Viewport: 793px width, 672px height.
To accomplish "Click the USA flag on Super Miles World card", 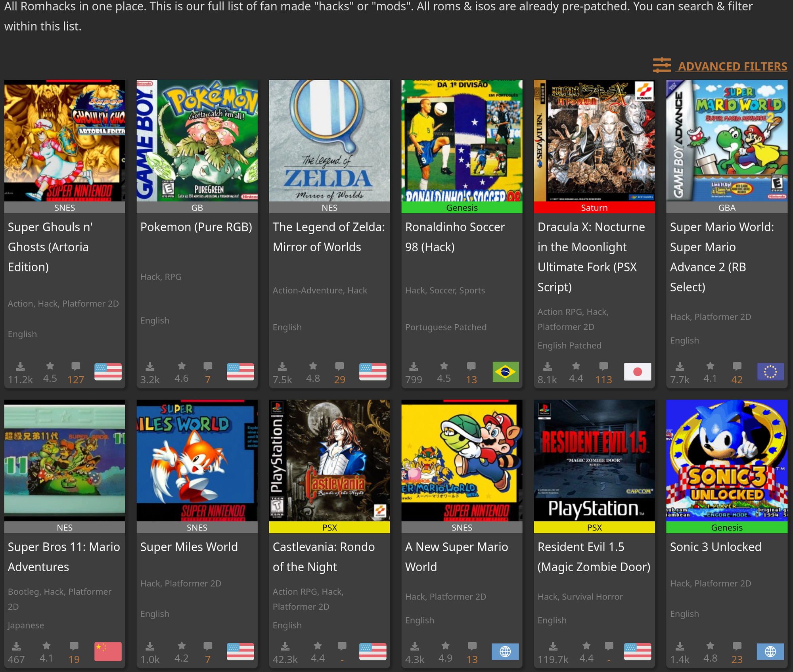I will [x=240, y=651].
